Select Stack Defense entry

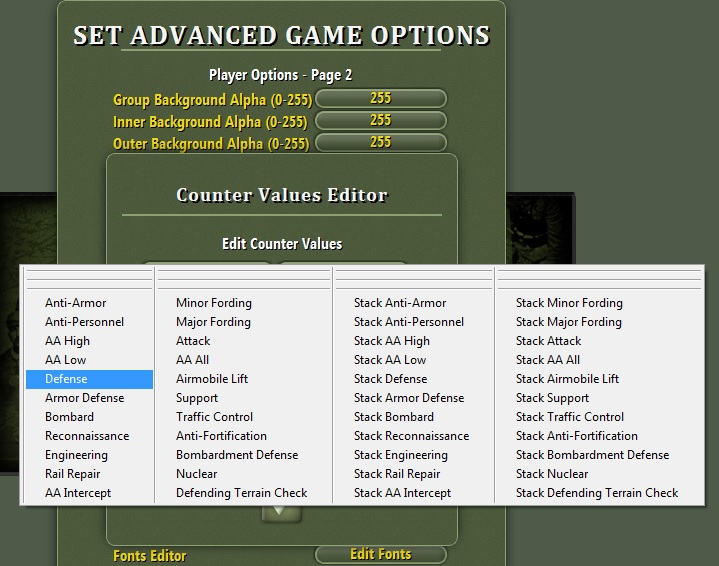(414, 379)
